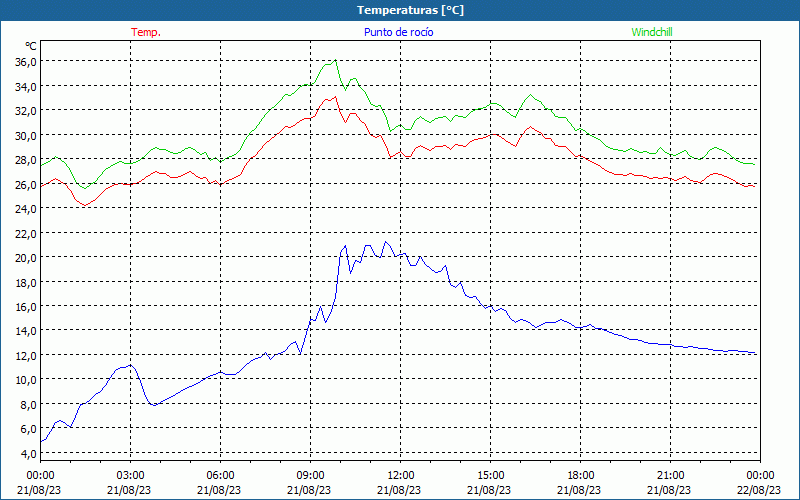
Task: Click the 32,0 y-axis value
Action: point(26,111)
